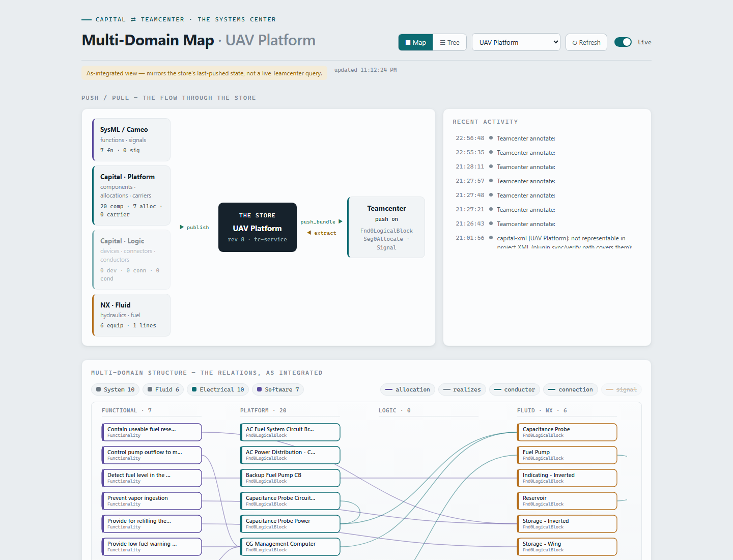The width and height of the screenshot is (733, 560).
Task: Click the Refresh button
Action: [x=586, y=42]
